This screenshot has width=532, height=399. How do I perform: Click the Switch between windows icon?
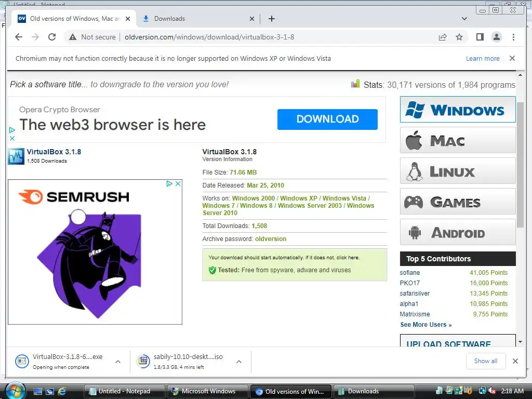tap(50, 391)
